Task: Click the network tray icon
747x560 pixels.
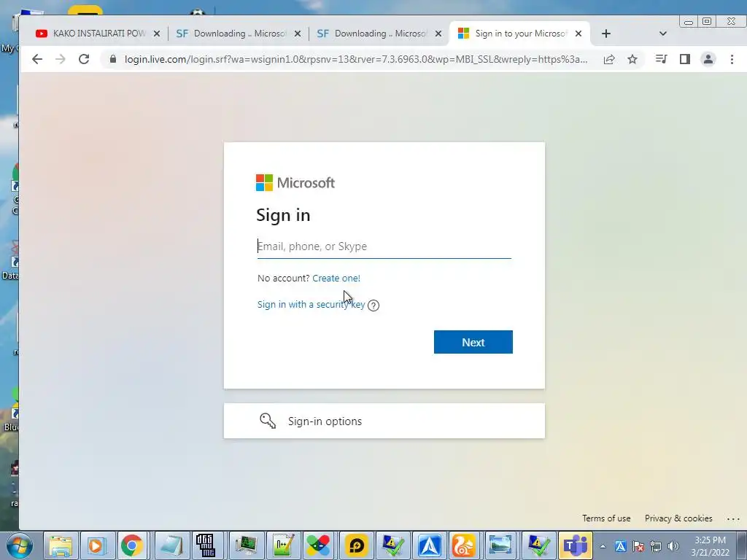Action: [656, 546]
